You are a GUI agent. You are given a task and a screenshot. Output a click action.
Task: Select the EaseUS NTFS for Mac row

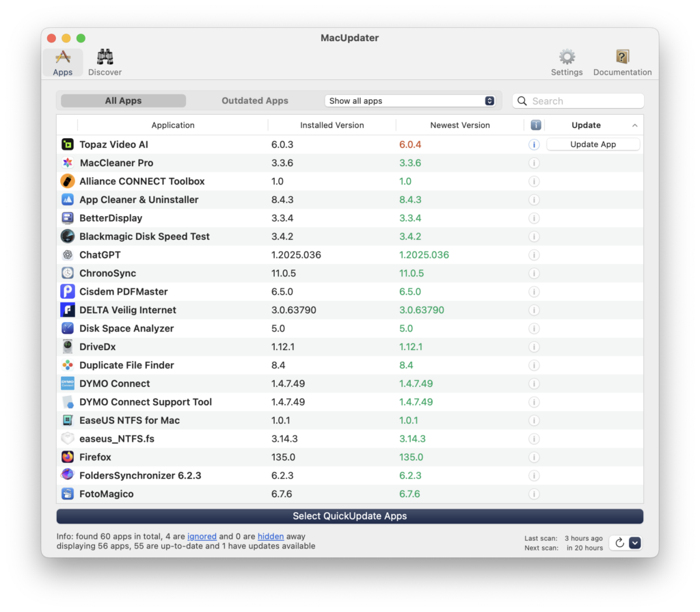pyautogui.click(x=349, y=421)
